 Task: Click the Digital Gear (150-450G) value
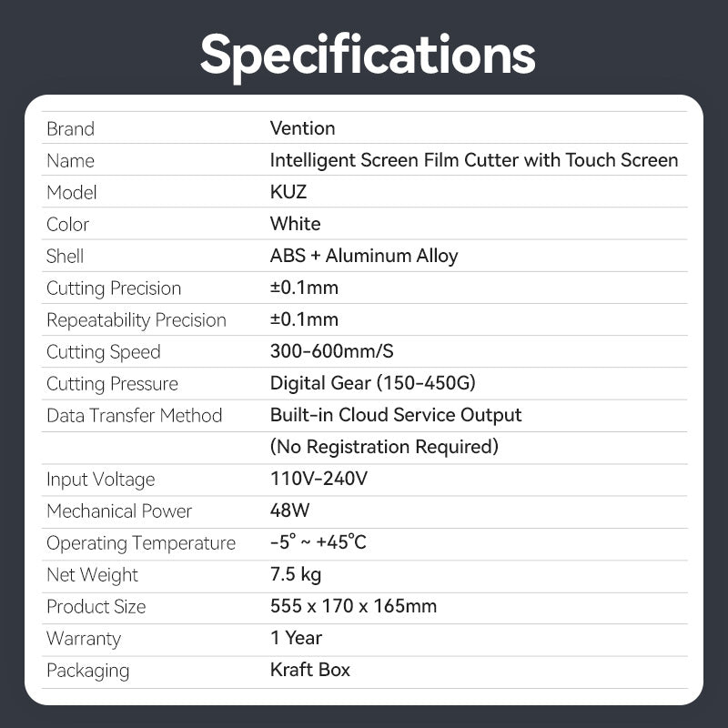[372, 383]
